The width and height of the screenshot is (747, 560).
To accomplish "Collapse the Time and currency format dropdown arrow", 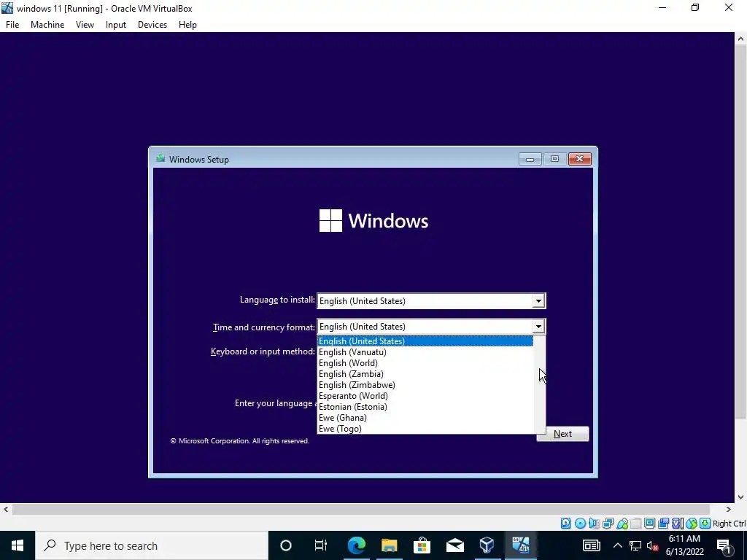I will tap(538, 327).
